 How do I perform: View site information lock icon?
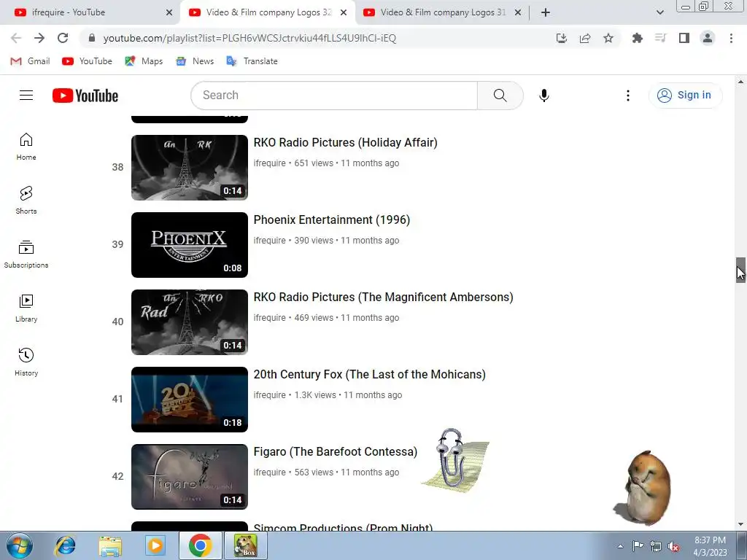[93, 38]
